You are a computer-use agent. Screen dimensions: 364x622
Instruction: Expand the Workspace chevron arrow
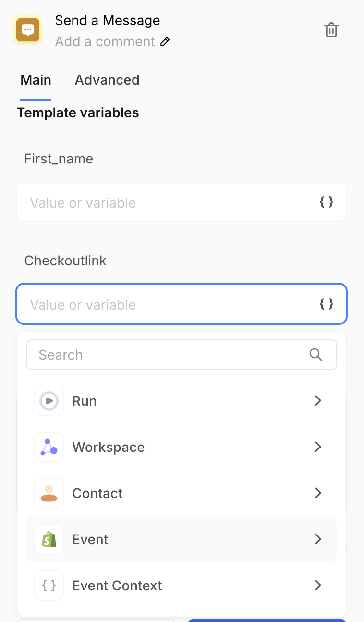317,447
